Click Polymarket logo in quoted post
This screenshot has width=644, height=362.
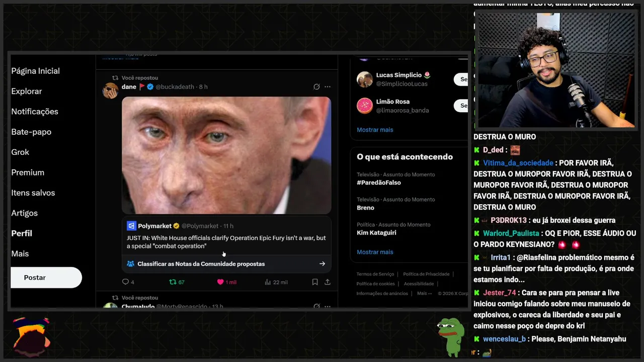131,226
